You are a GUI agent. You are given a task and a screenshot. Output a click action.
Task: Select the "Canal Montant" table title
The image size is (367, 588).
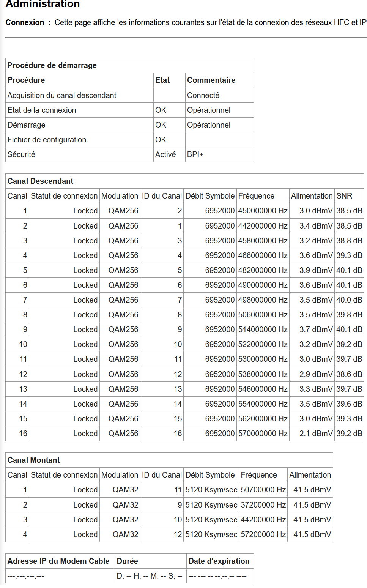click(x=34, y=460)
